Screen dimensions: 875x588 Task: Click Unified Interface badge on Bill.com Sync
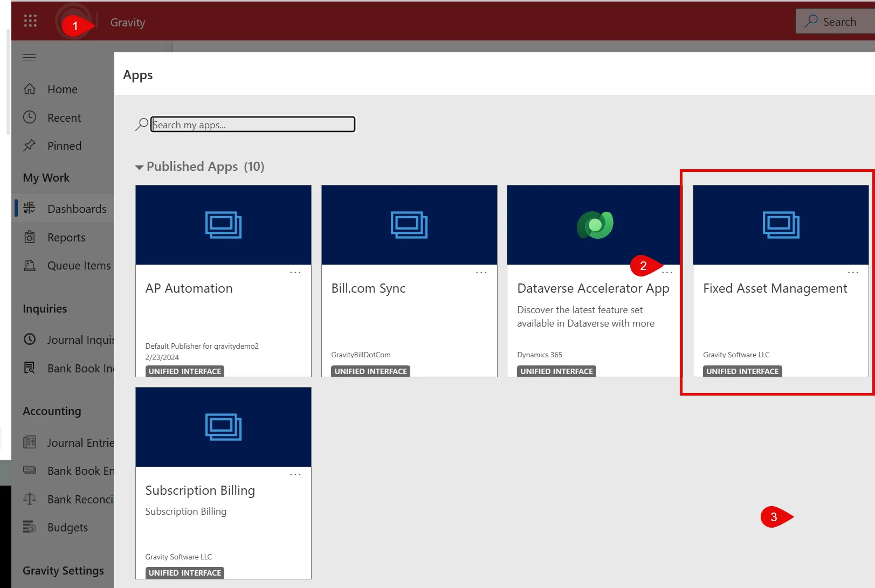[x=371, y=371]
